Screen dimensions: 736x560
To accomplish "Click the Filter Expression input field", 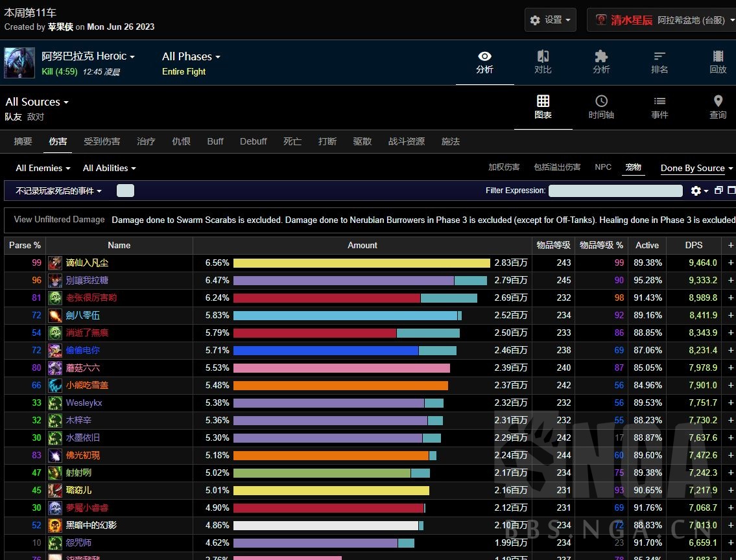I will [x=615, y=191].
